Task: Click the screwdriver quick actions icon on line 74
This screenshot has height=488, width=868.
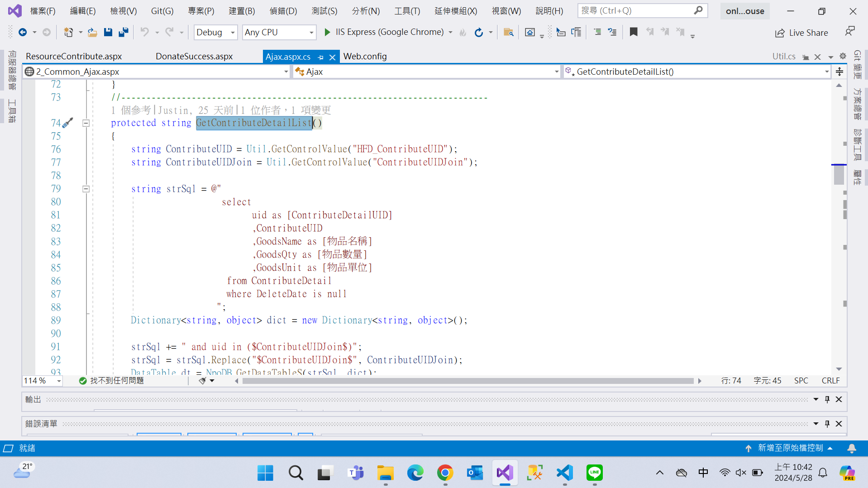Action: (68, 123)
